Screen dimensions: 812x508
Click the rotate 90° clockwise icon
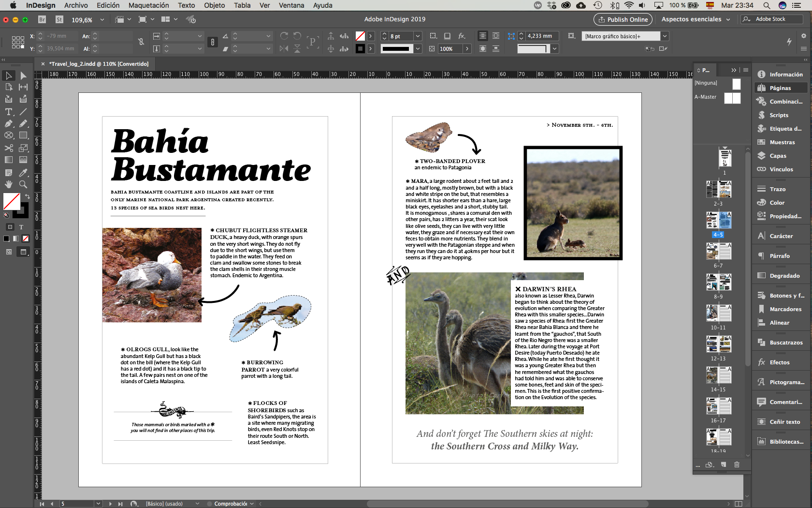click(x=284, y=36)
